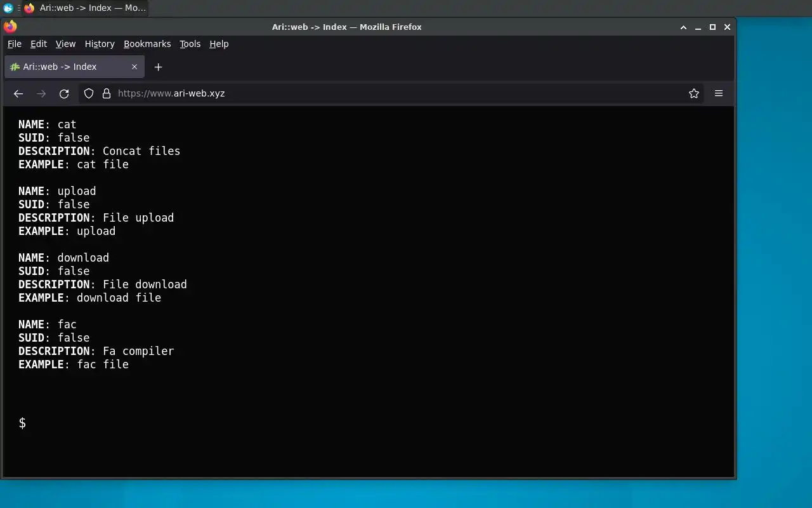The height and width of the screenshot is (508, 812).
Task: Open the Firefox hamburger menu
Action: tap(719, 93)
